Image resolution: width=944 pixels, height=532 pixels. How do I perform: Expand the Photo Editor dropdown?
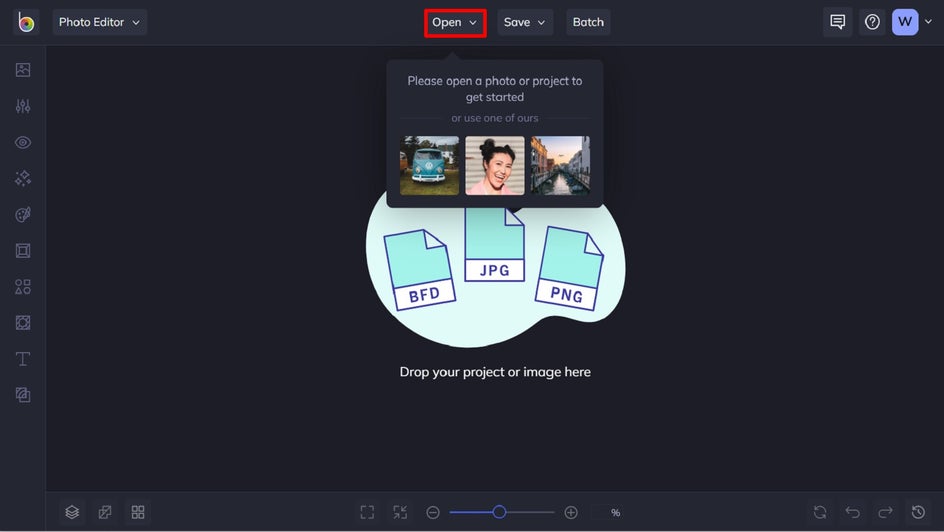tap(99, 22)
